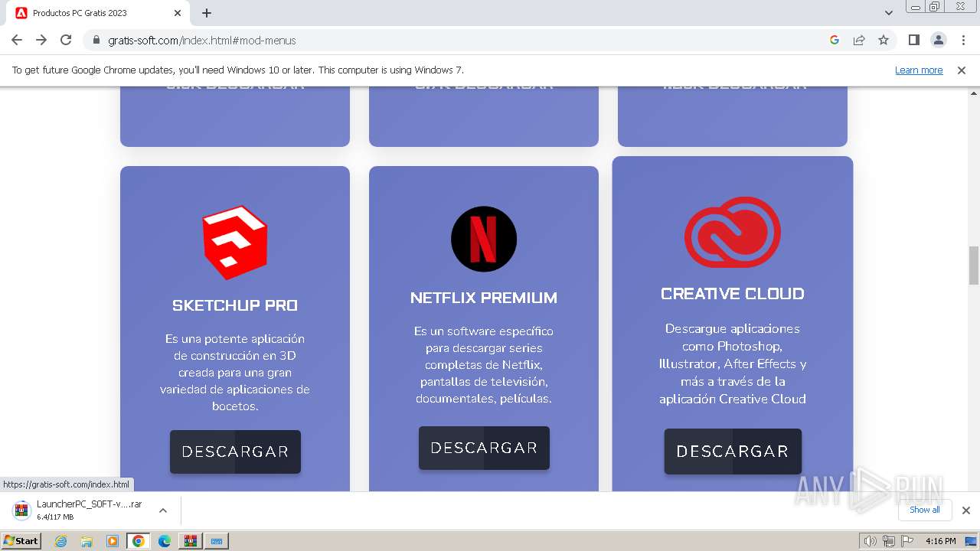980x551 pixels.
Task: Open on-screen keyboard taskbar icon
Action: pos(217,541)
